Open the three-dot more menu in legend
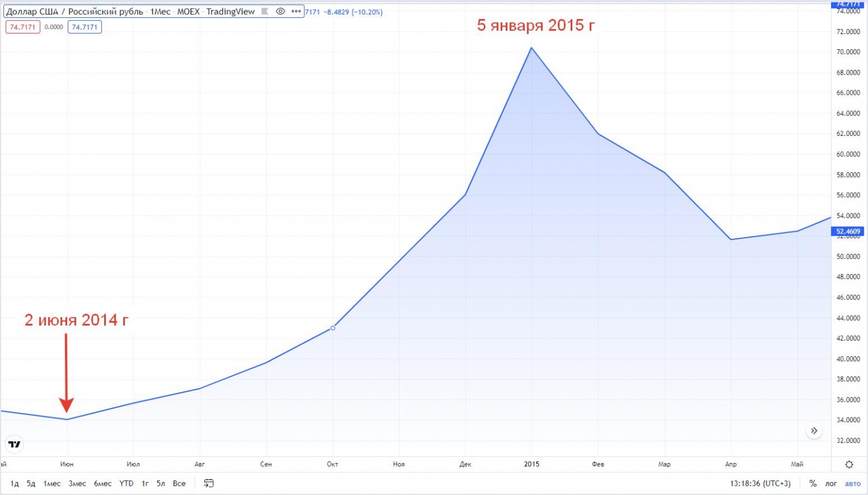The image size is (868, 495). click(296, 12)
